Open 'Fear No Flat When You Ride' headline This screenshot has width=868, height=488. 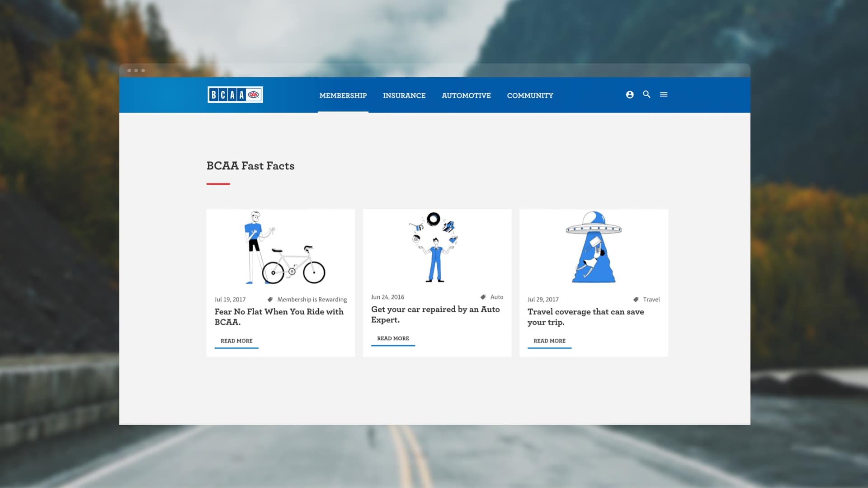(278, 317)
